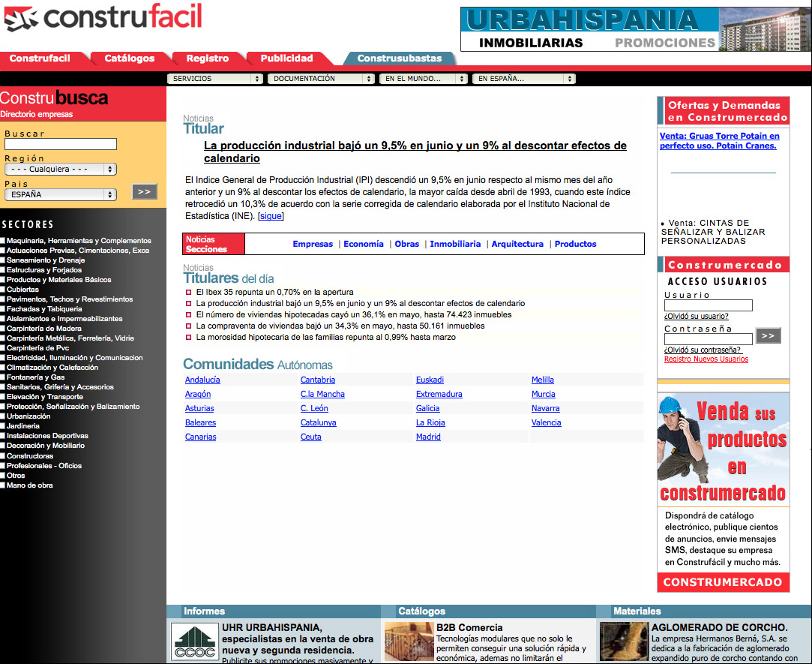812x664 pixels.
Task: Click the Aglomerado de Corcho image
Action: [x=624, y=641]
